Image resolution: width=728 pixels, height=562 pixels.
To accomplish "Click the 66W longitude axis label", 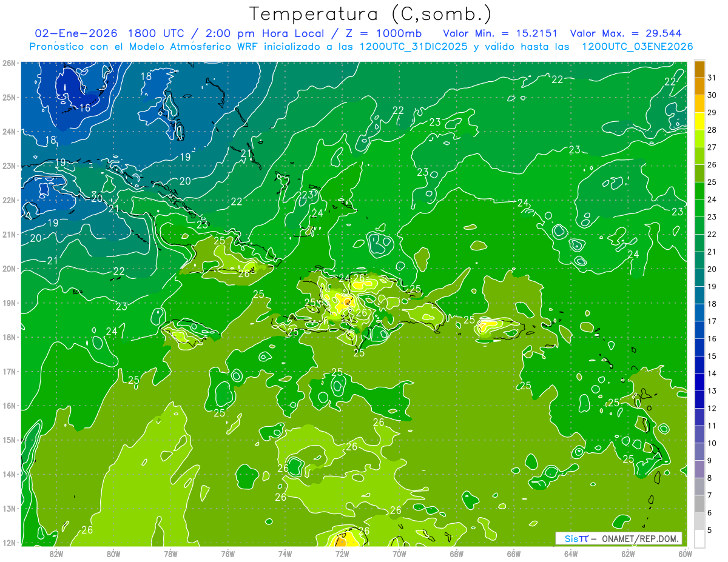I will (514, 554).
